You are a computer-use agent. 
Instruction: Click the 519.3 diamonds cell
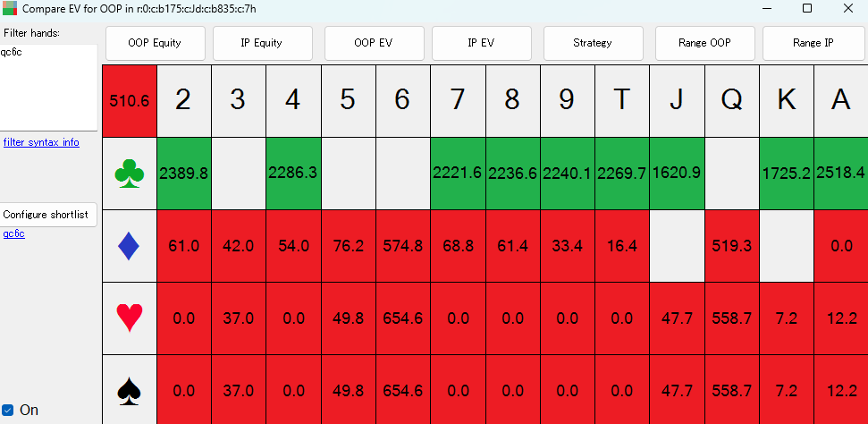click(x=732, y=246)
